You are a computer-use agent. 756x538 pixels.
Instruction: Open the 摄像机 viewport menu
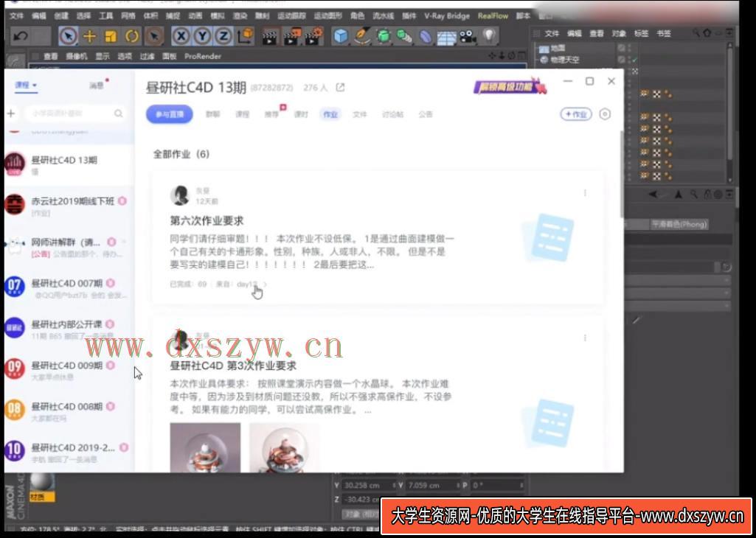pos(77,56)
